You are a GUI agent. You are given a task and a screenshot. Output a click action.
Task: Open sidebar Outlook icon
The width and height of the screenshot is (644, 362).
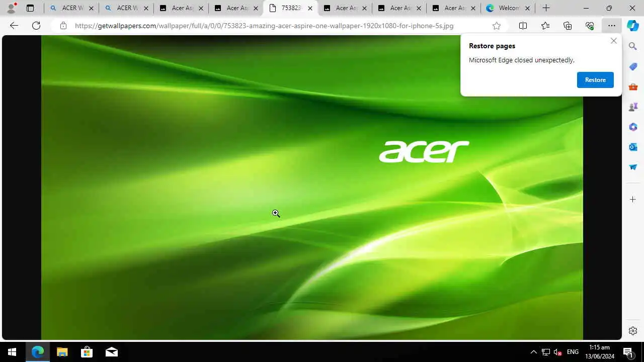pyautogui.click(x=633, y=147)
